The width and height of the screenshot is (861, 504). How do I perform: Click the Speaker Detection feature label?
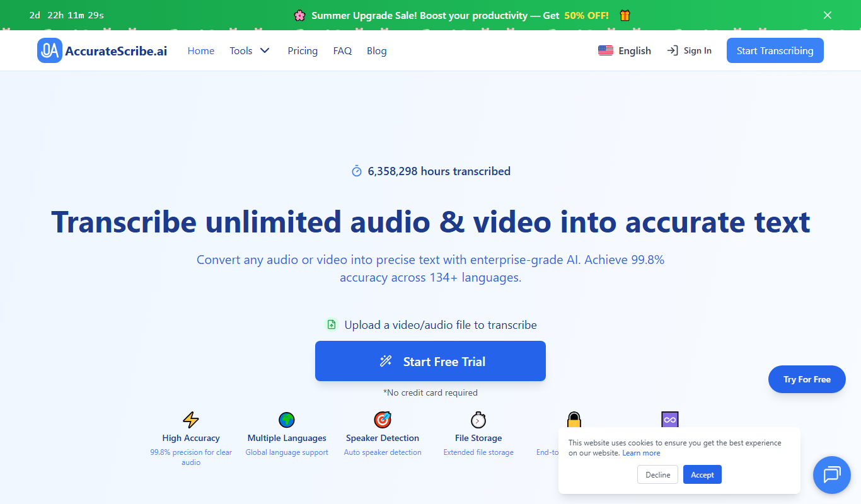383,438
